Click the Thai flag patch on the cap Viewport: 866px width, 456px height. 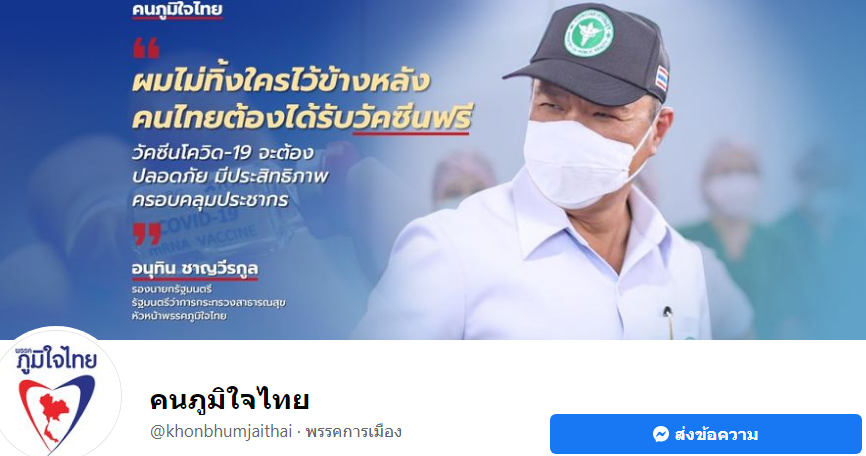[x=662, y=78]
